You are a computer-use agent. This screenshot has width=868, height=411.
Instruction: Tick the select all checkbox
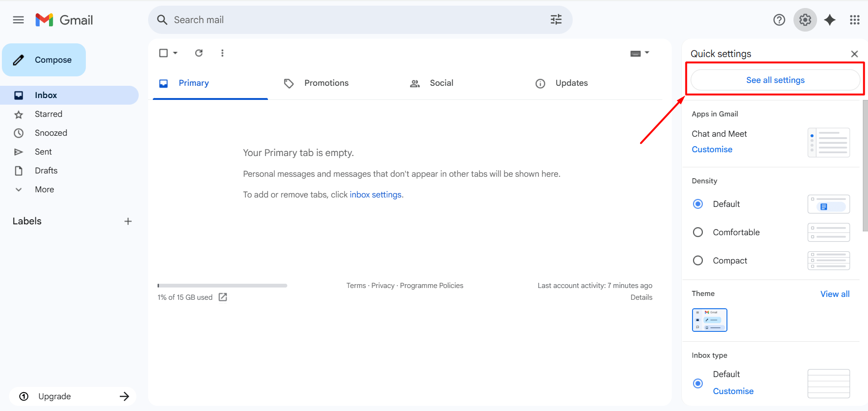(x=163, y=53)
